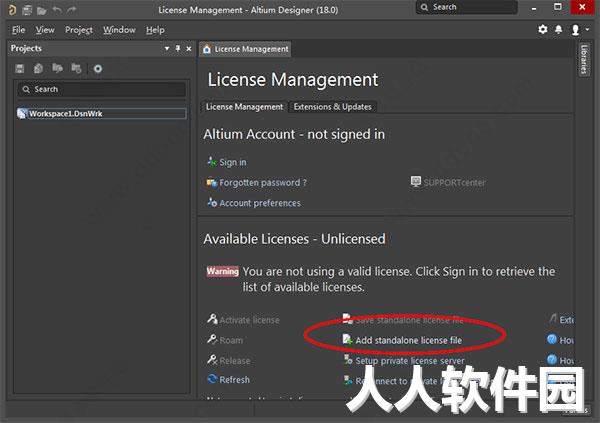
Task: Click the title bar Search box
Action: 466,7
